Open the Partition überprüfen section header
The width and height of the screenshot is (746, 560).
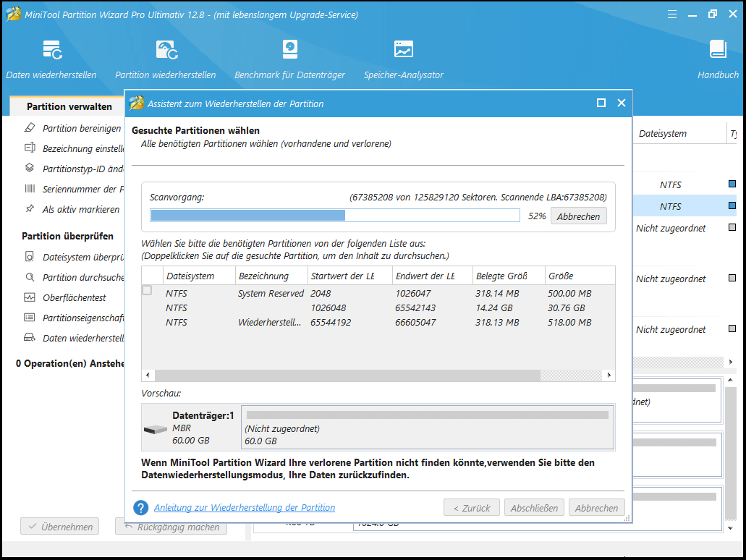[67, 236]
